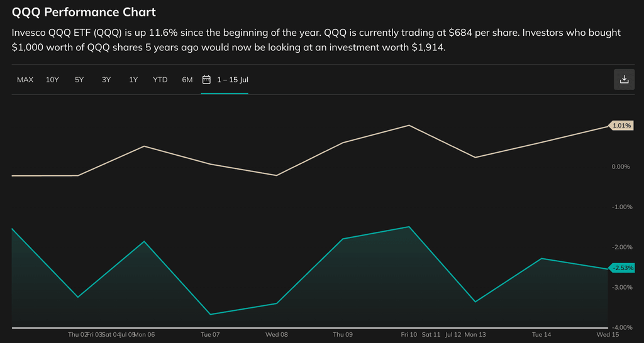Select the 6M time range

[x=187, y=80]
